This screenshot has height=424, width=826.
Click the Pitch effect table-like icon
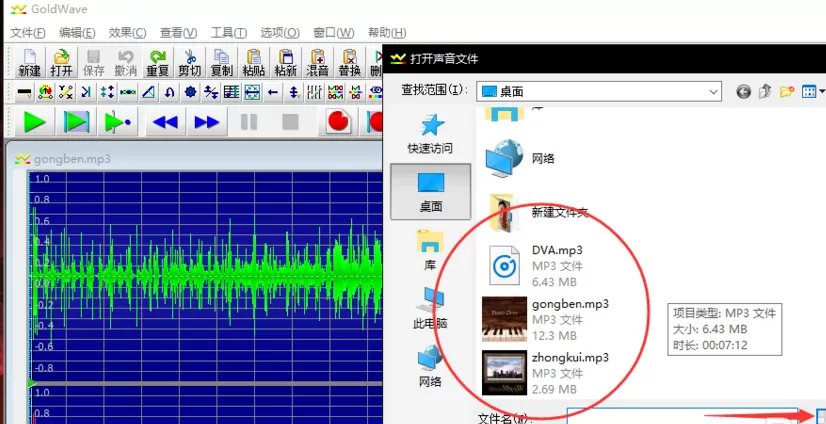[231, 93]
